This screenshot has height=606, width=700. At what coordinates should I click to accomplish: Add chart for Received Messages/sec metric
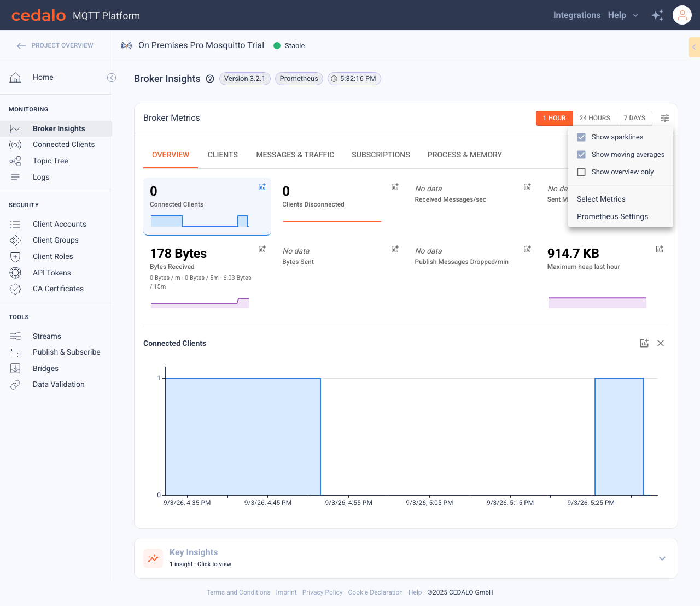pos(527,187)
